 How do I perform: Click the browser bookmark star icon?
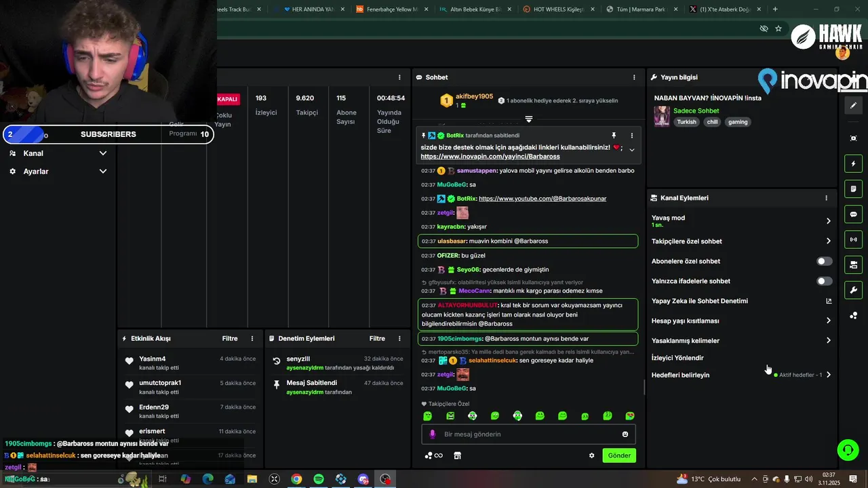pos(778,28)
